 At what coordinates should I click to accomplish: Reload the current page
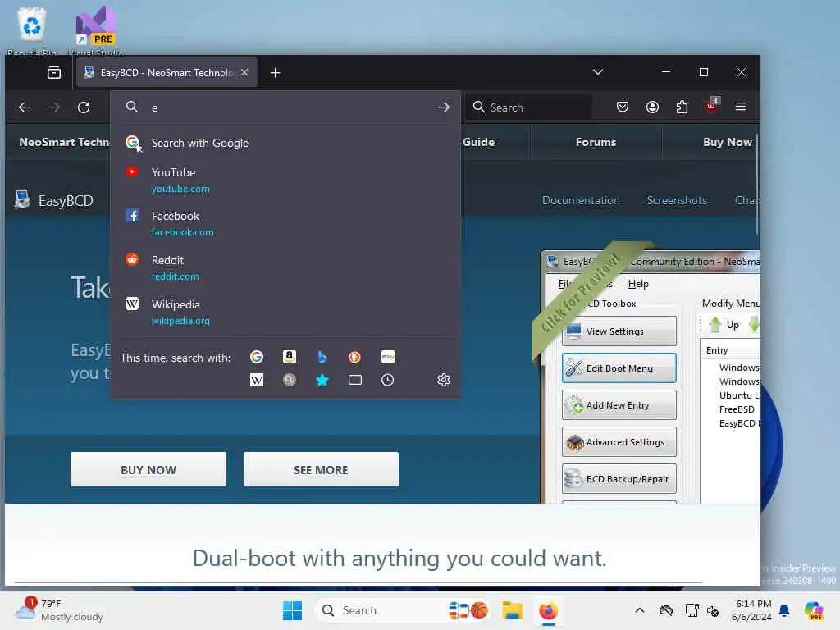pos(84,107)
